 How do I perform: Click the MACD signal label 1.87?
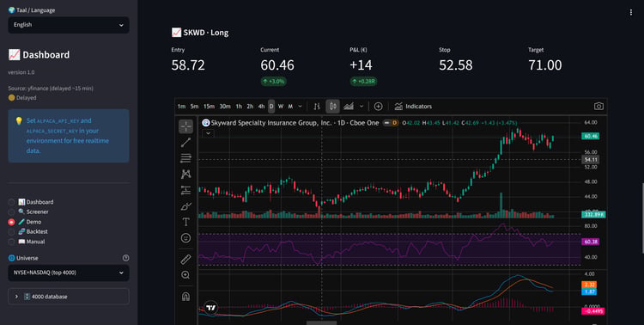click(x=588, y=291)
